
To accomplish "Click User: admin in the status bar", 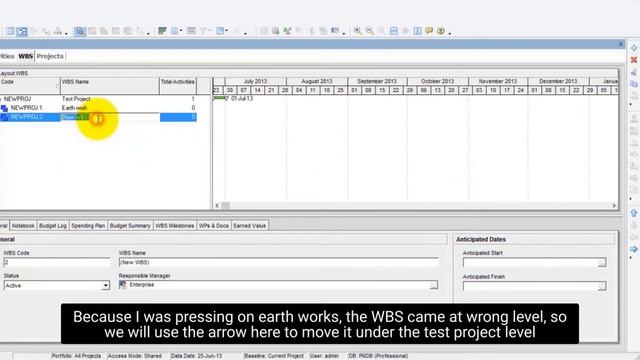I will coord(324,356).
